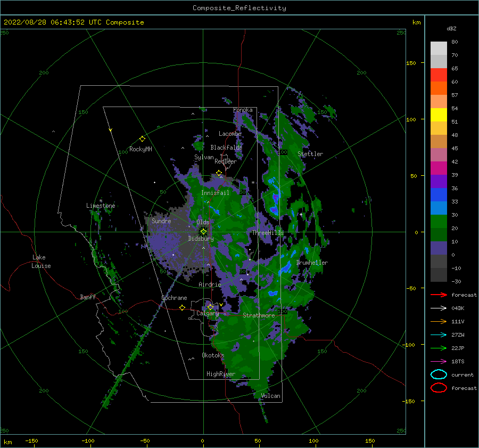
Task: Click the -150 tick on bottom km axis
Action: (x=31, y=441)
